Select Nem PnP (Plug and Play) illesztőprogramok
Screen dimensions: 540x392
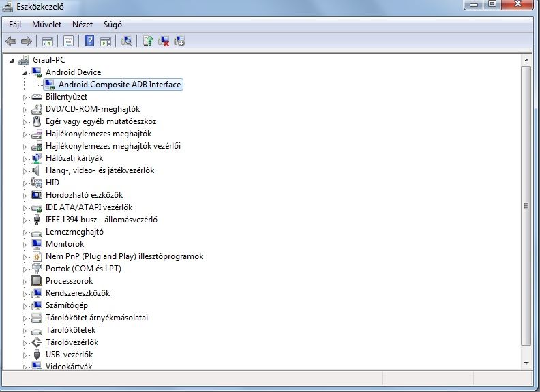point(124,256)
